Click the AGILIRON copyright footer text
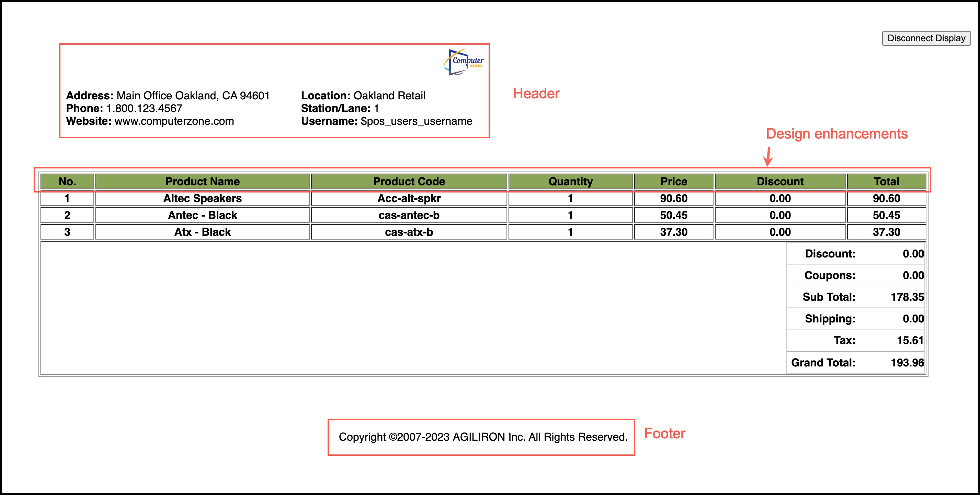The width and height of the screenshot is (980, 495). pos(483,437)
